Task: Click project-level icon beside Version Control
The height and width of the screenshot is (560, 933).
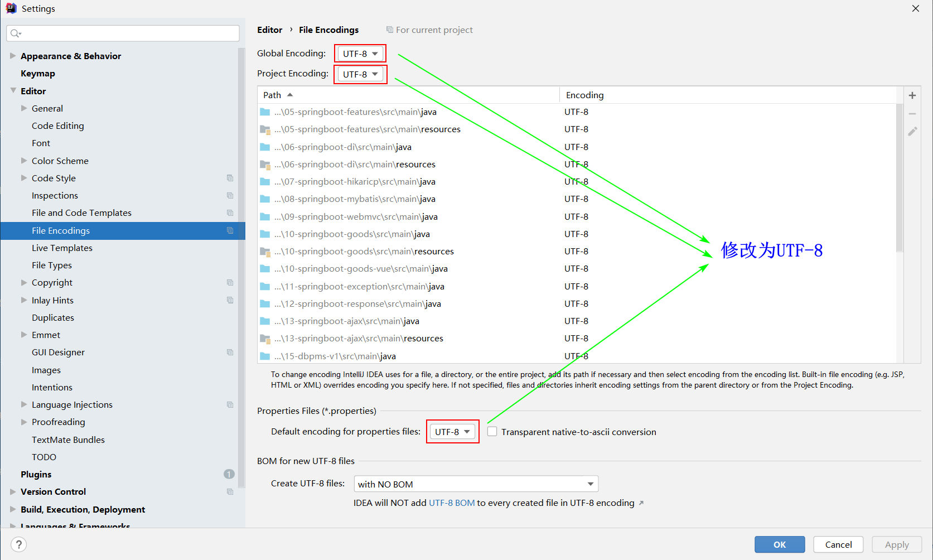Action: click(x=230, y=491)
